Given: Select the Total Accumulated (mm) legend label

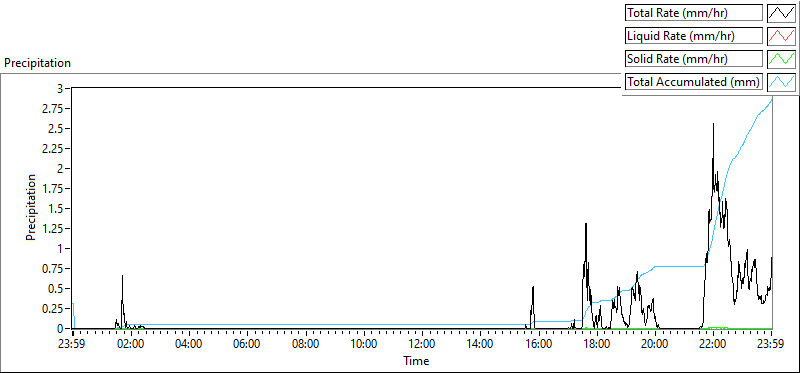Looking at the screenshot, I should pyautogui.click(x=694, y=82).
